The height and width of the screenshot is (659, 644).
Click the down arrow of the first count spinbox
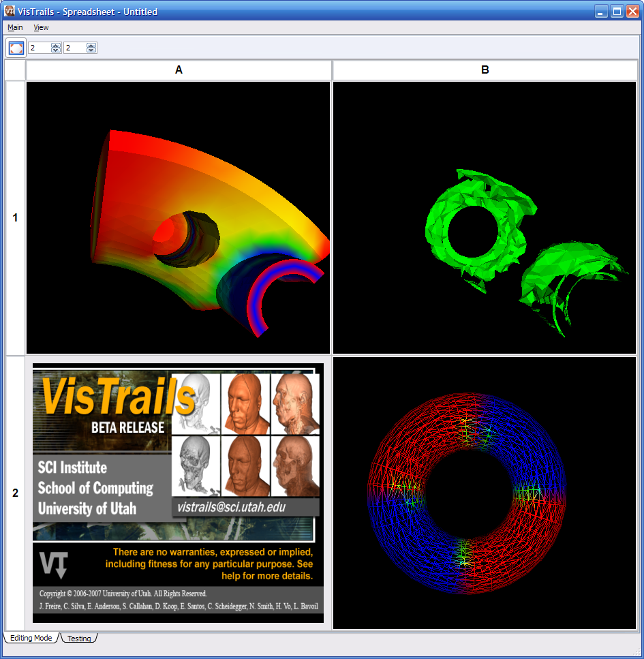(56, 50)
